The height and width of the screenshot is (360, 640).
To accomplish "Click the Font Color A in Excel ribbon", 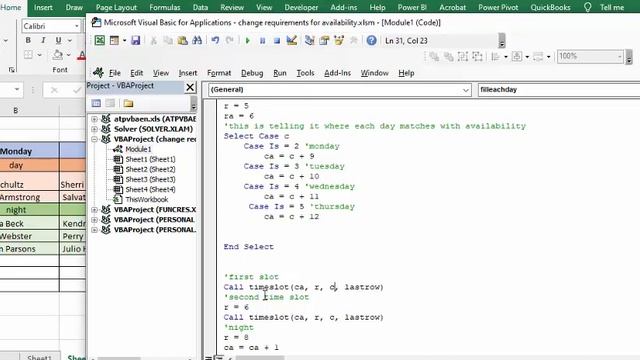I will pyautogui.click(x=82, y=55).
